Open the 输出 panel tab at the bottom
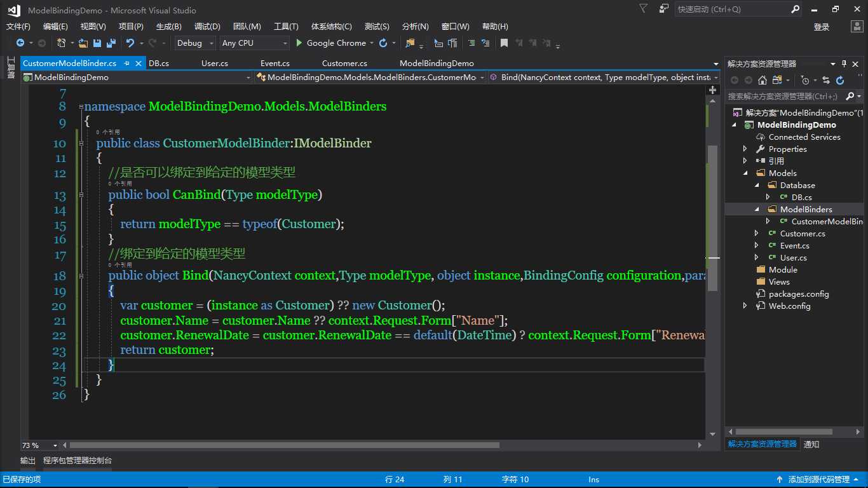This screenshot has width=868, height=488. (28, 461)
